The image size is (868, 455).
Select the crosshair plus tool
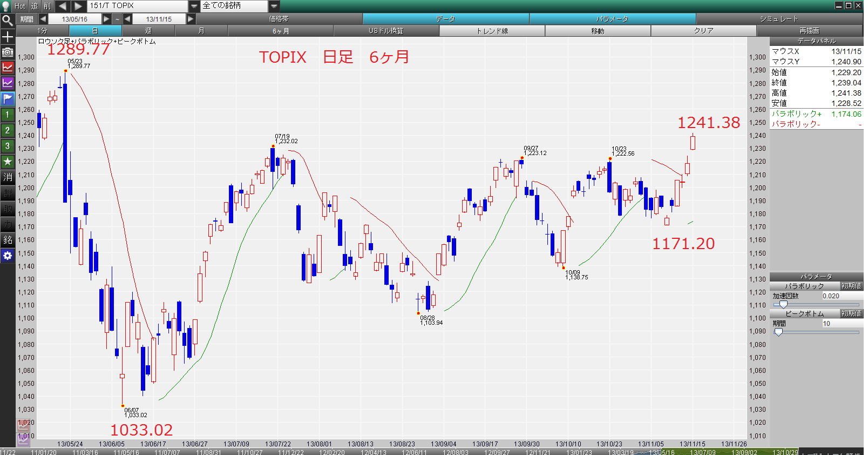pyautogui.click(x=8, y=37)
